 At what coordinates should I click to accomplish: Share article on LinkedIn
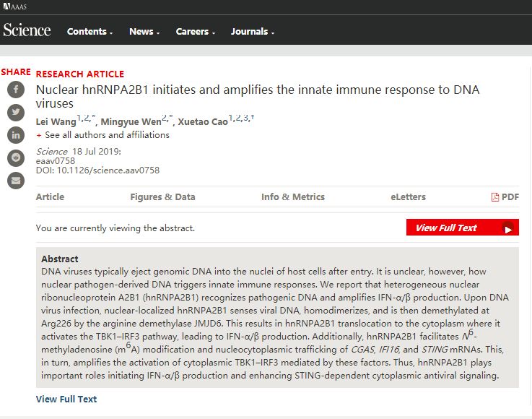click(x=15, y=135)
